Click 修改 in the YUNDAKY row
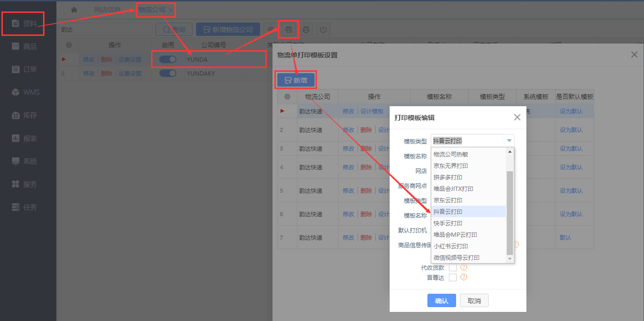Screen dimensions: 644x321 click(89, 73)
